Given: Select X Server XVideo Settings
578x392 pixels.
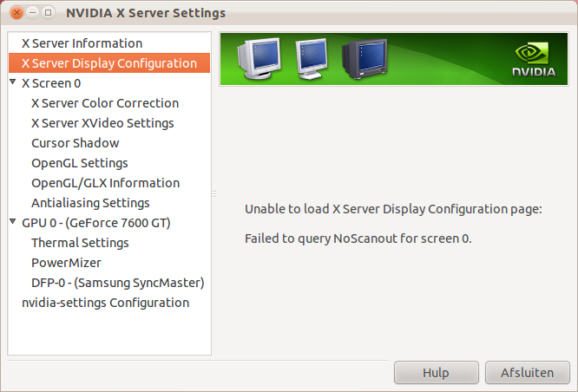Looking at the screenshot, I should 102,123.
